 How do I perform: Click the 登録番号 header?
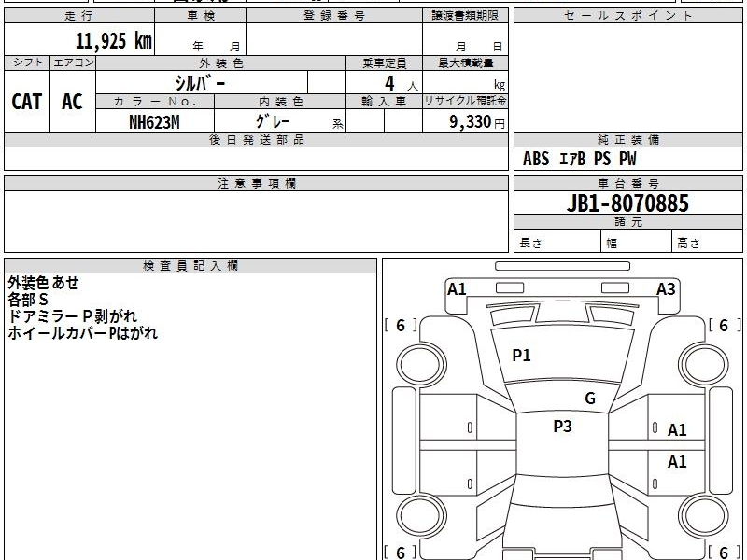[x=334, y=16]
